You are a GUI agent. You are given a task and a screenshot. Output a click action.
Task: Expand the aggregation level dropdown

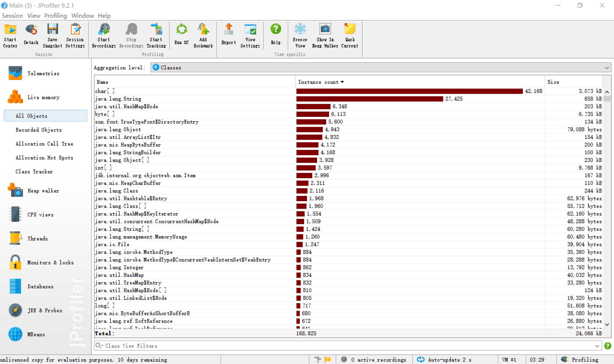(608, 68)
